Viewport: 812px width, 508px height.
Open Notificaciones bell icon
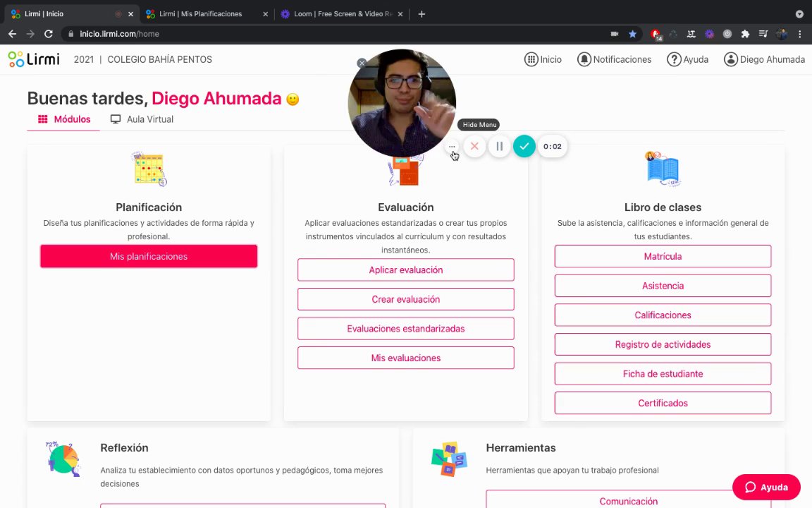click(584, 59)
